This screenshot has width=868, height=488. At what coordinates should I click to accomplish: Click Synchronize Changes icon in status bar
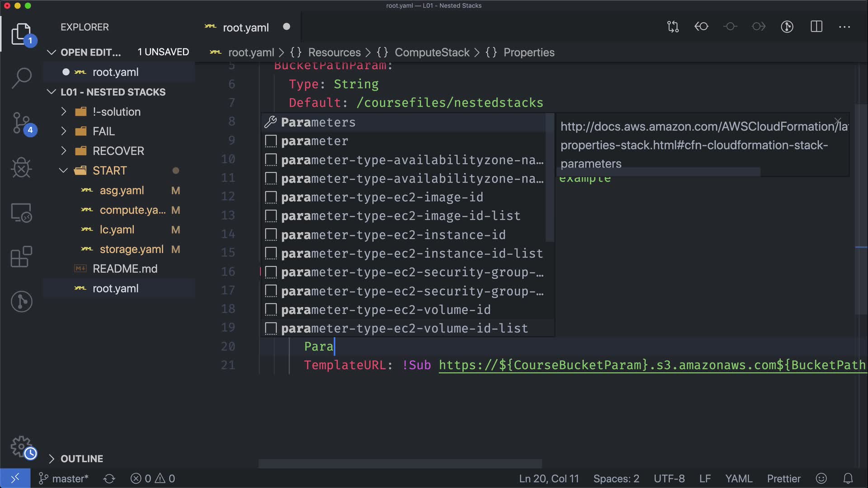[x=109, y=479]
